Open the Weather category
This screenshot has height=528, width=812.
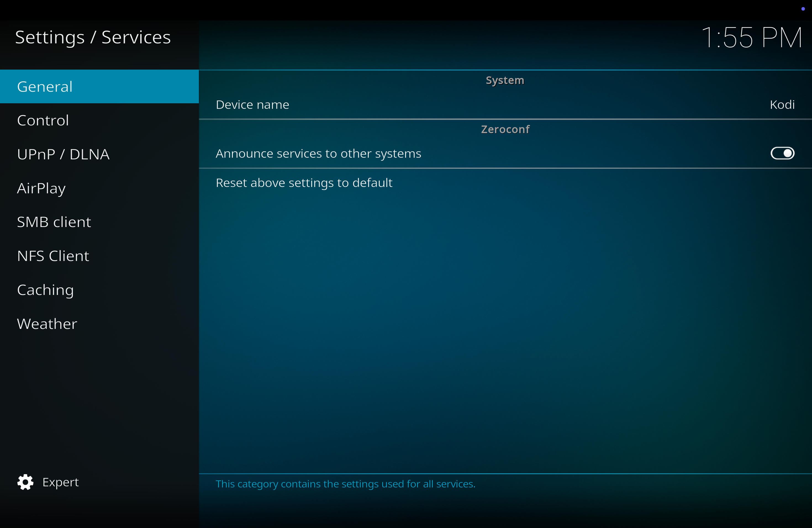99,324
